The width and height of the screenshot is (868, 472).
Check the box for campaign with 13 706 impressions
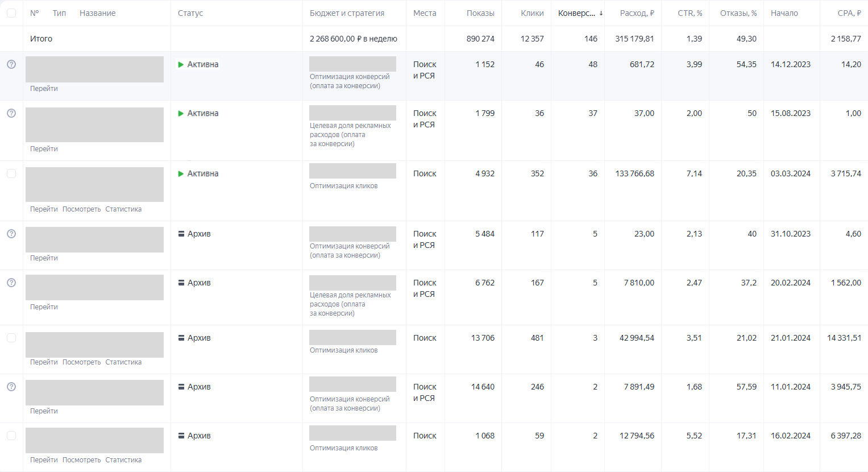(11, 338)
